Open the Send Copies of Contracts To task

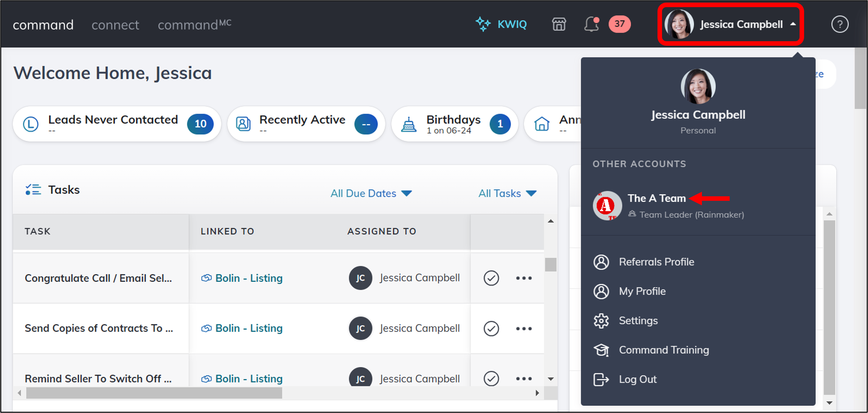(x=99, y=328)
